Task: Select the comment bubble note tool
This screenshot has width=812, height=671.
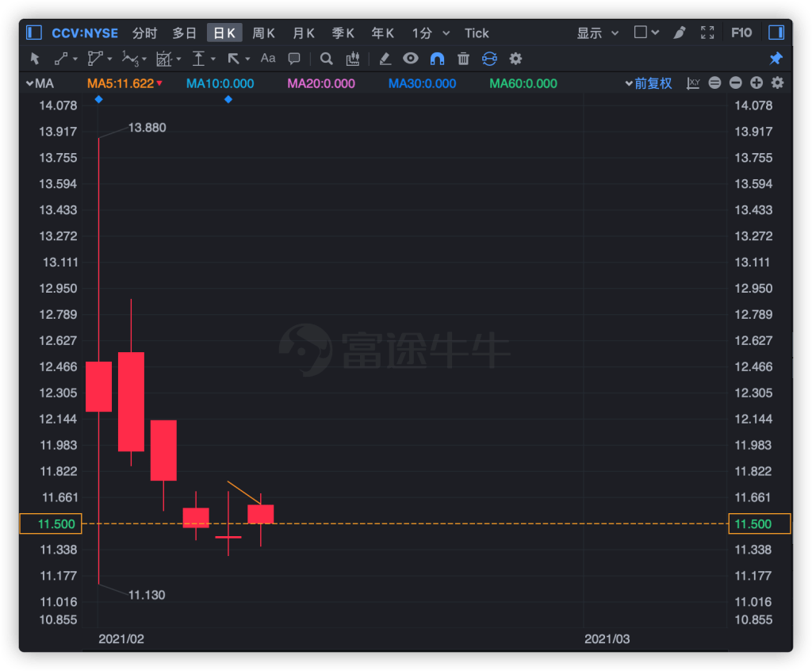Action: (294, 59)
